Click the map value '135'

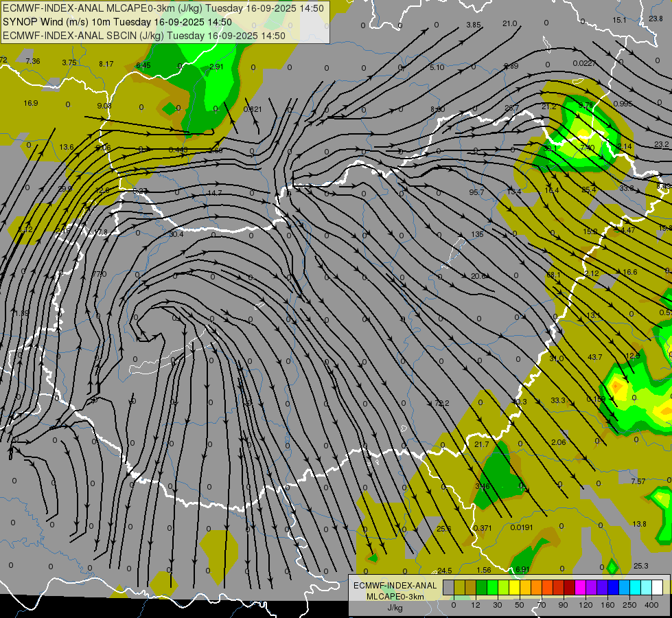[x=477, y=234]
